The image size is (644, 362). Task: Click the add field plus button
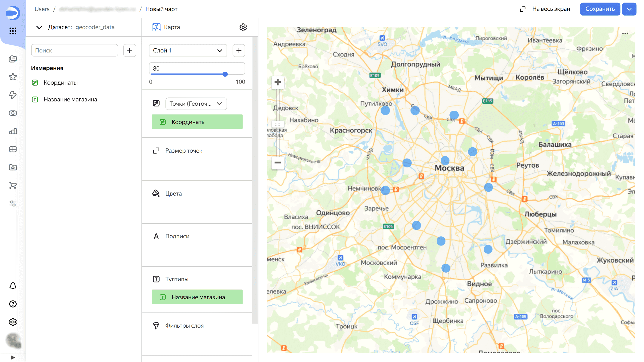pos(129,50)
